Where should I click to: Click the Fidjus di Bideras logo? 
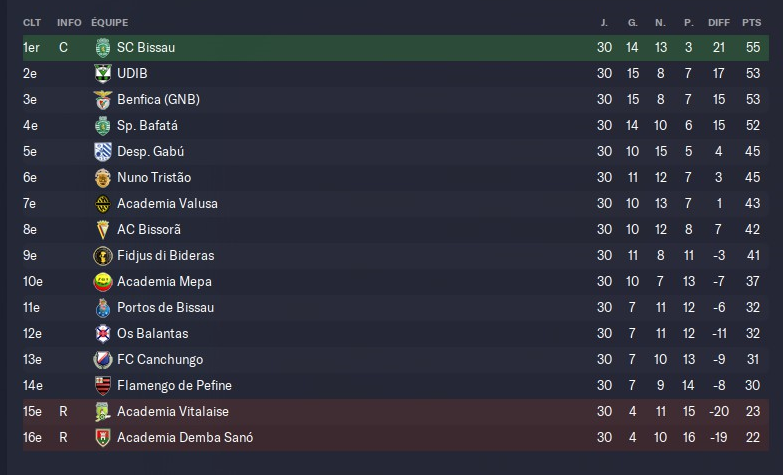tap(101, 256)
